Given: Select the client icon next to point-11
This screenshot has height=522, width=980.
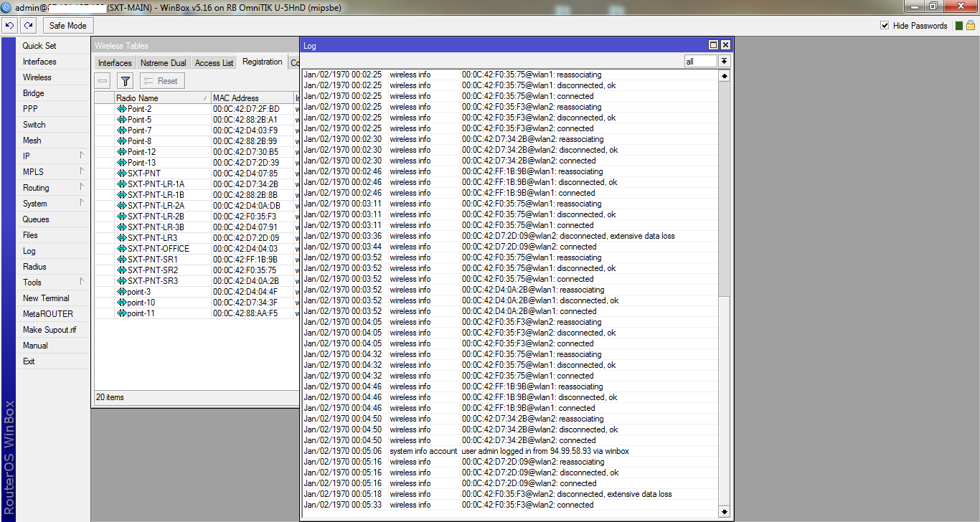Looking at the screenshot, I should click(x=121, y=313).
